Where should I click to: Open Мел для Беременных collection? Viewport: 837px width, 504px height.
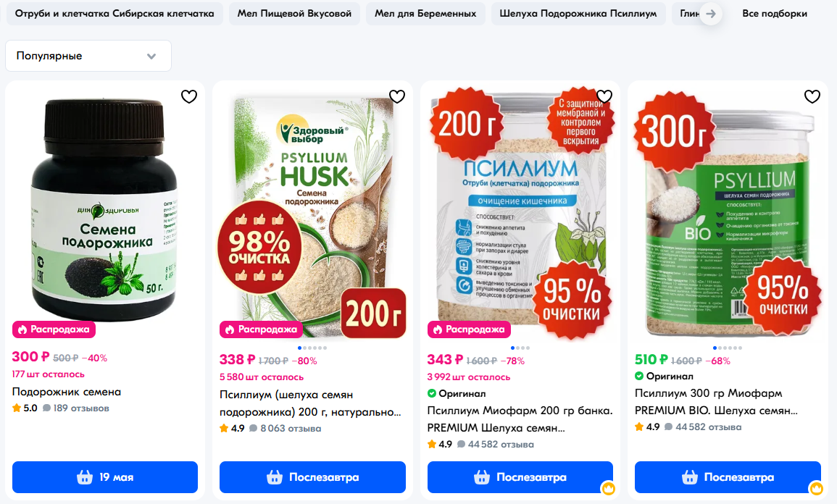tap(425, 14)
